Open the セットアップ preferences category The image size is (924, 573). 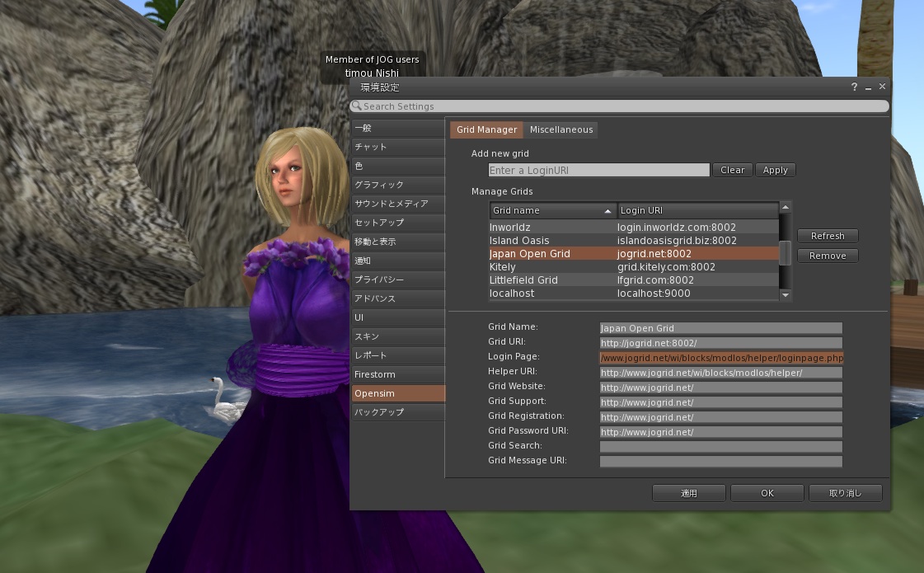pyautogui.click(x=398, y=223)
